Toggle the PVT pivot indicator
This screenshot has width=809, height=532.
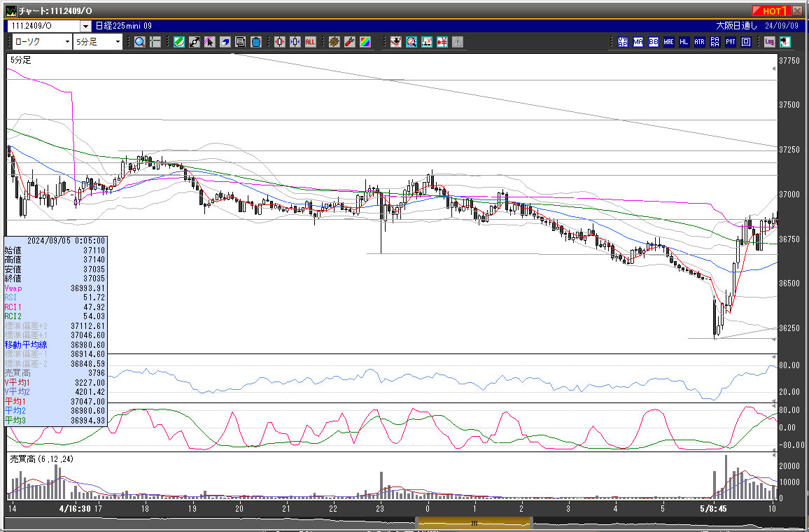coord(731,42)
